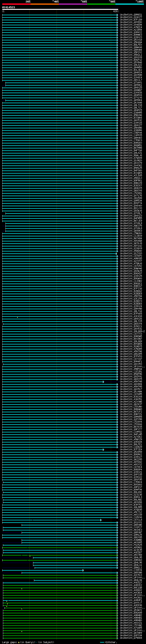Select label UniRef100_B9GFS2
Image resolution: width=146 pixels, height=644 pixels.
[131, 60]
